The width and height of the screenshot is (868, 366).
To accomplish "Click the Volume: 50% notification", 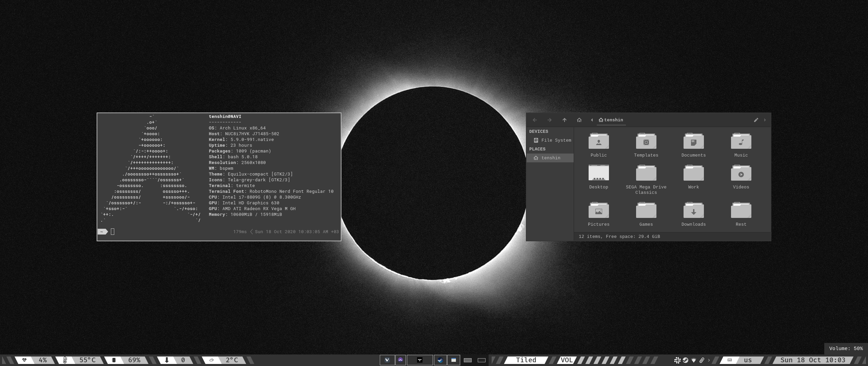I will [x=846, y=349].
